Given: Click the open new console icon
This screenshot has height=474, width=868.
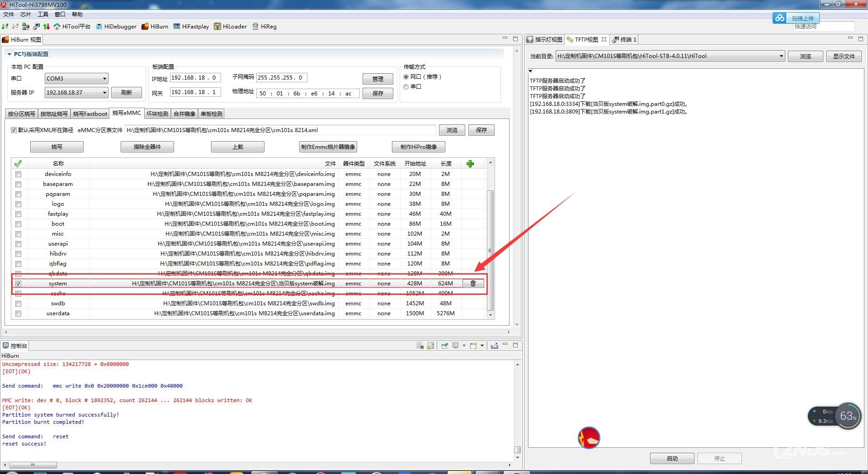Looking at the screenshot, I should (x=473, y=346).
